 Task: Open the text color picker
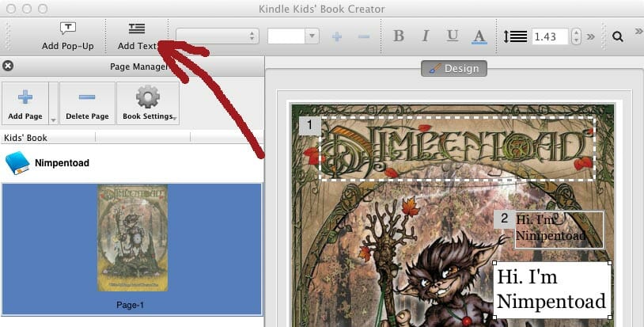pyautogui.click(x=479, y=36)
